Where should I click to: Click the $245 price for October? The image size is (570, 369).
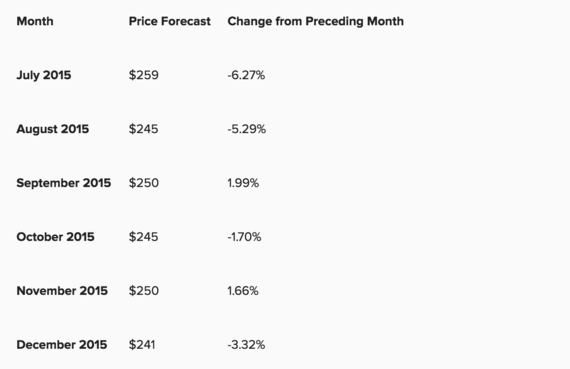click(x=144, y=237)
